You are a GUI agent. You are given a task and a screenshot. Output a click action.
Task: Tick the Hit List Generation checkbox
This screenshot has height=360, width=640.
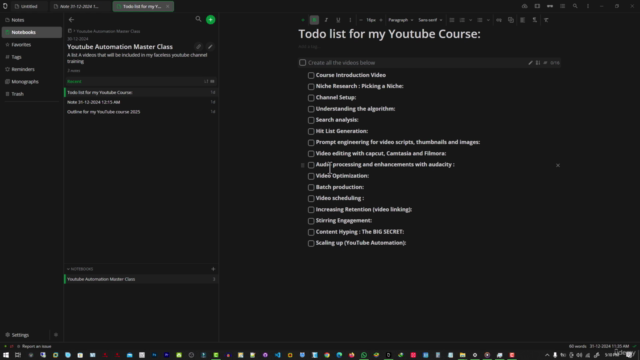tap(311, 131)
